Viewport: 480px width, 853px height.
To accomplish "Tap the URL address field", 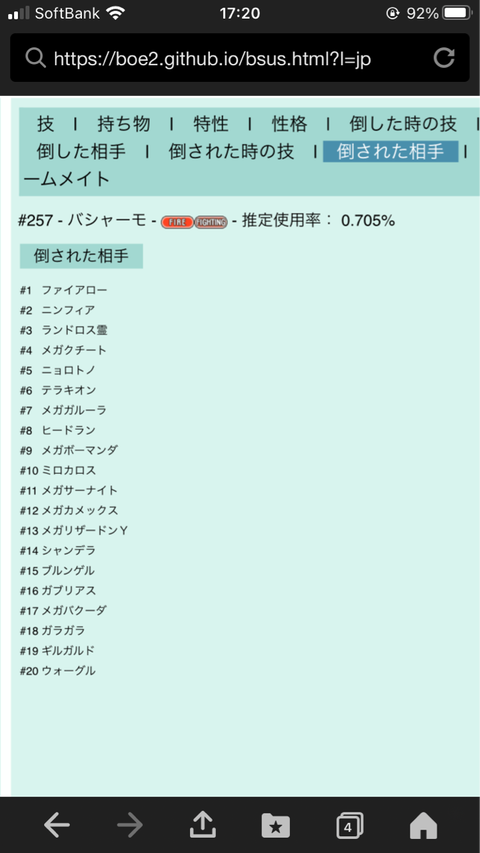I will click(239, 58).
